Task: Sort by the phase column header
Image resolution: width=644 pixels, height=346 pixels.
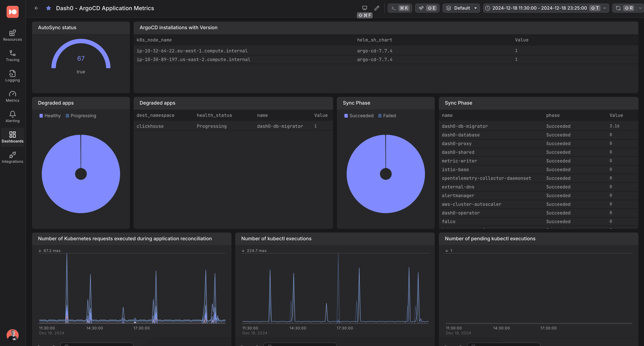Action: [553, 115]
